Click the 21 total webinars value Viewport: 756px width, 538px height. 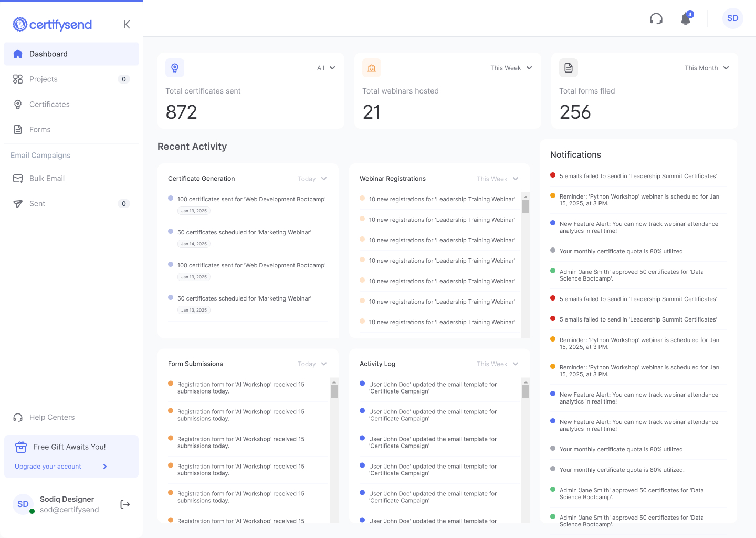pos(372,112)
